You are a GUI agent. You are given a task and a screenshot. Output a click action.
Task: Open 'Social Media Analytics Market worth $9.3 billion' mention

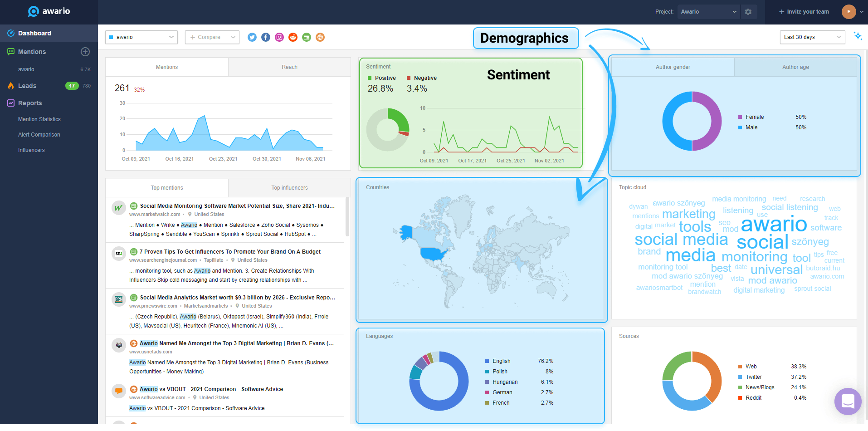(x=237, y=298)
